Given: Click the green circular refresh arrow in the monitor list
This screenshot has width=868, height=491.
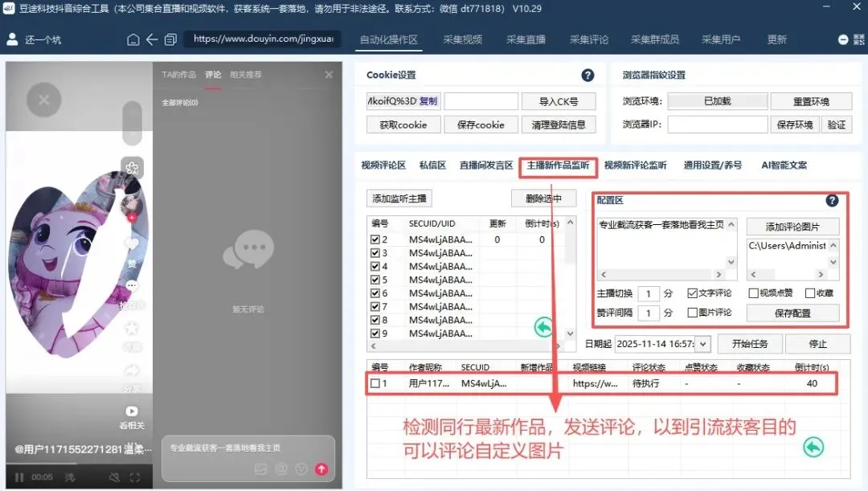Looking at the screenshot, I should pyautogui.click(x=542, y=327).
